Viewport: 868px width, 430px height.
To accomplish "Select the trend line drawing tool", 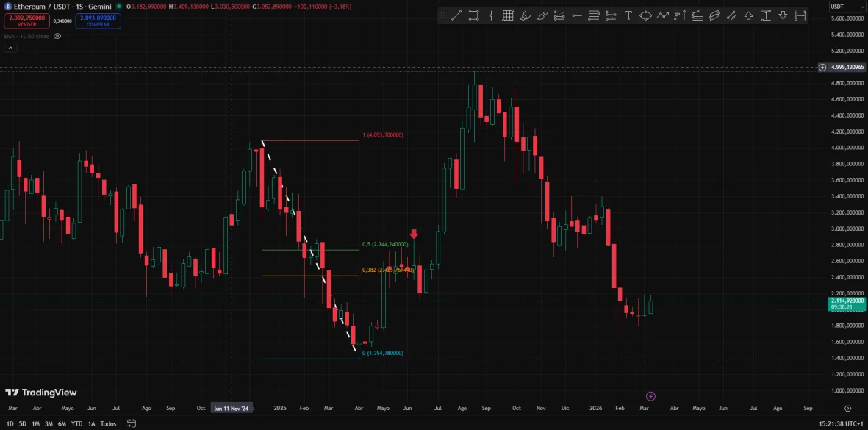I will pyautogui.click(x=456, y=15).
